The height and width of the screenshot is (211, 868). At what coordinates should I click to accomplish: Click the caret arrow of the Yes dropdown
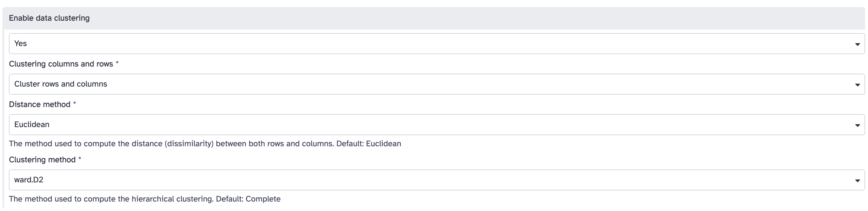click(857, 44)
